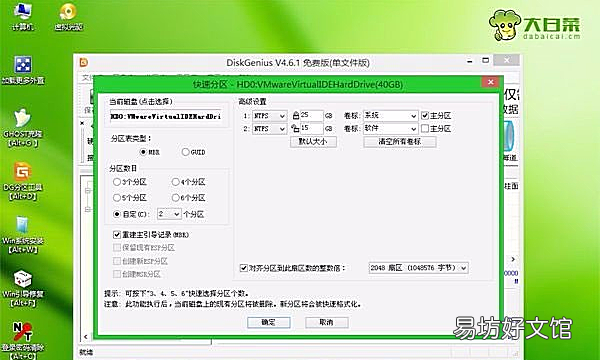
Task: Open file system dropdown for partition 2
Action: [269, 129]
